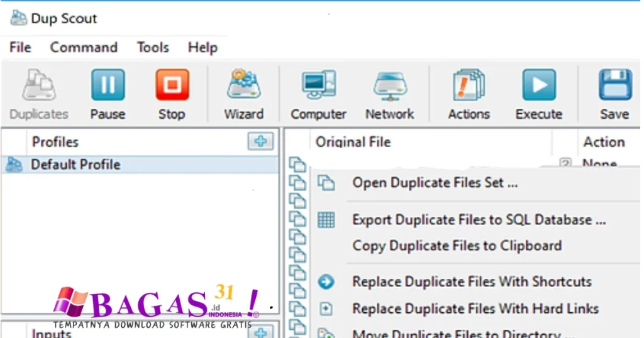
Task: Add a new input with plus button
Action: coord(260,332)
